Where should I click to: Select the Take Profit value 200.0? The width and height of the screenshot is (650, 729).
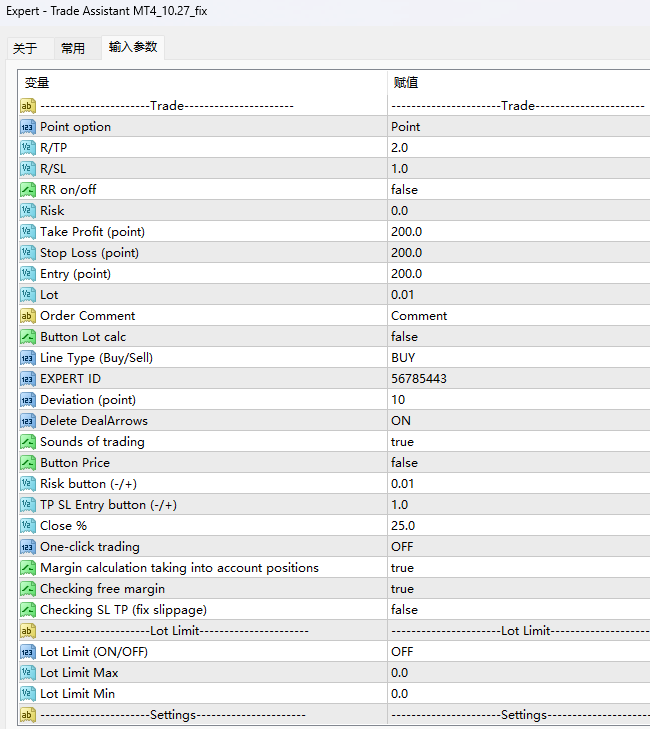[x=407, y=232]
